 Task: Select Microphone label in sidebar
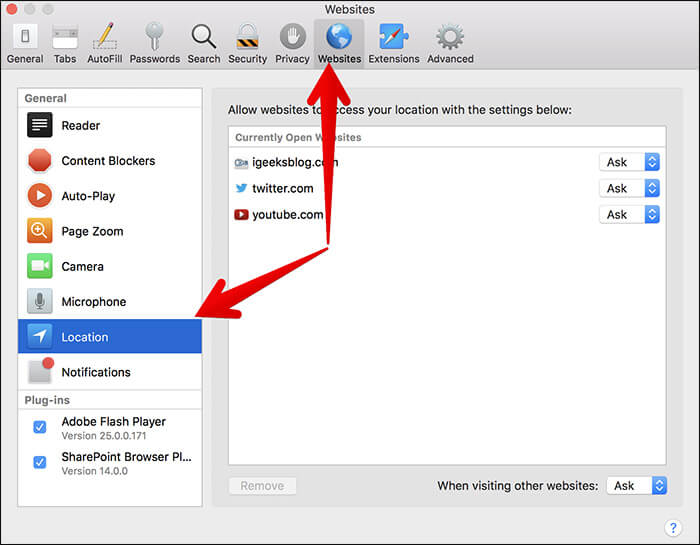point(94,302)
